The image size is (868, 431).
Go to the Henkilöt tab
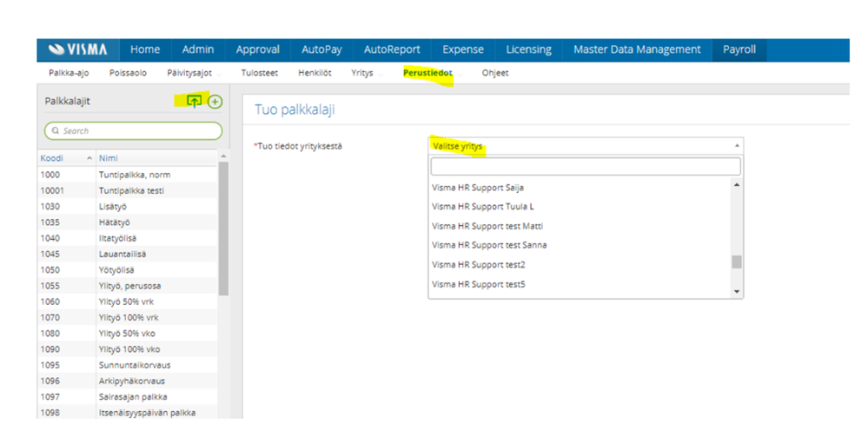[315, 73]
